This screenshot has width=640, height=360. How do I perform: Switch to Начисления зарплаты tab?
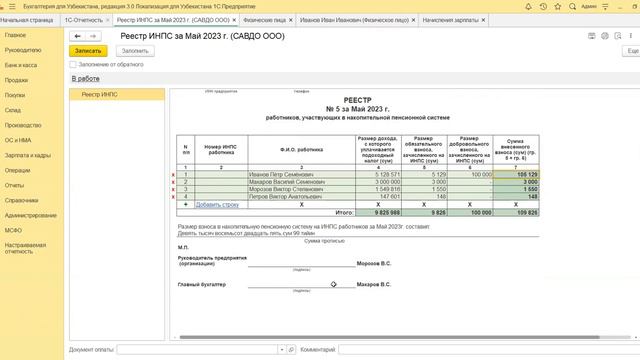(450, 20)
